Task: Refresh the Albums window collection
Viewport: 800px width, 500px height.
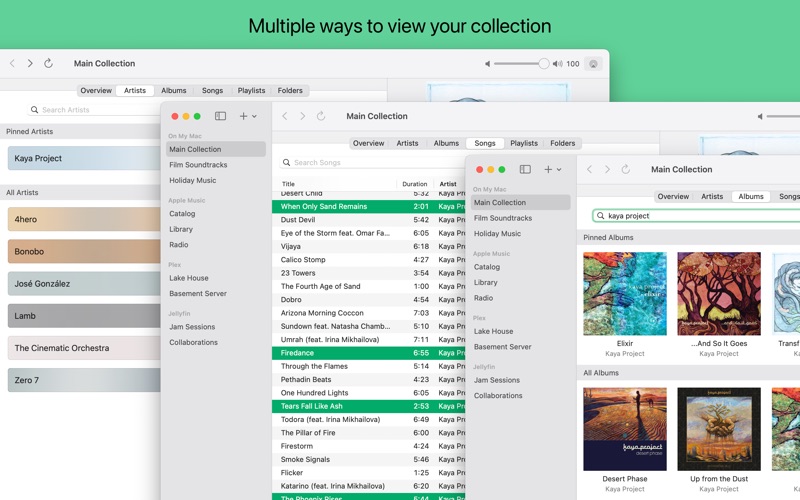Action: click(x=626, y=169)
